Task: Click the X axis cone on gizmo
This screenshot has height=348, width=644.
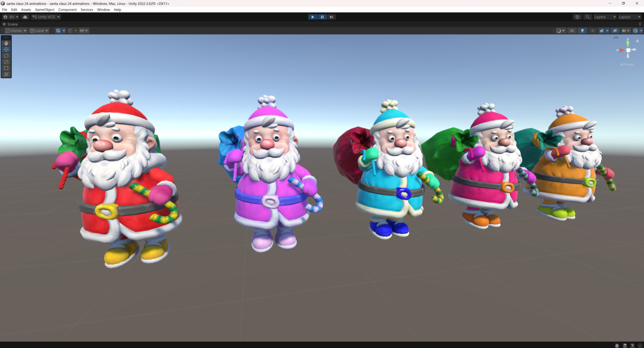Action: pyautogui.click(x=621, y=50)
